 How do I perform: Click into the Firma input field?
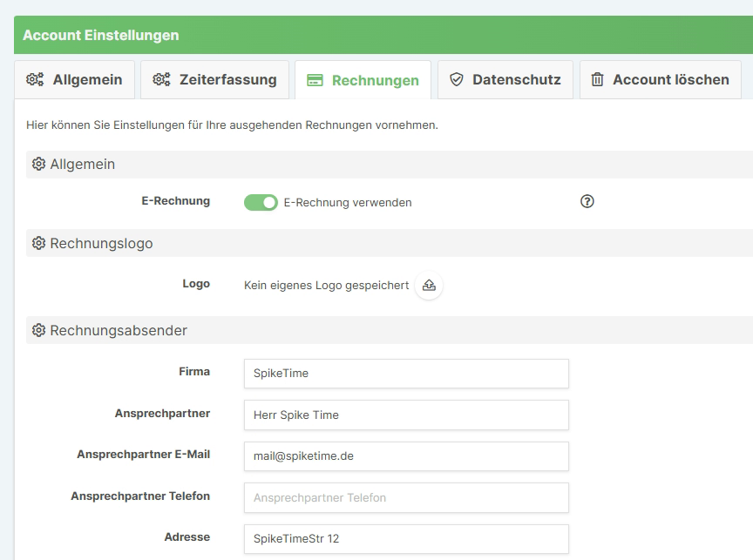pos(407,374)
